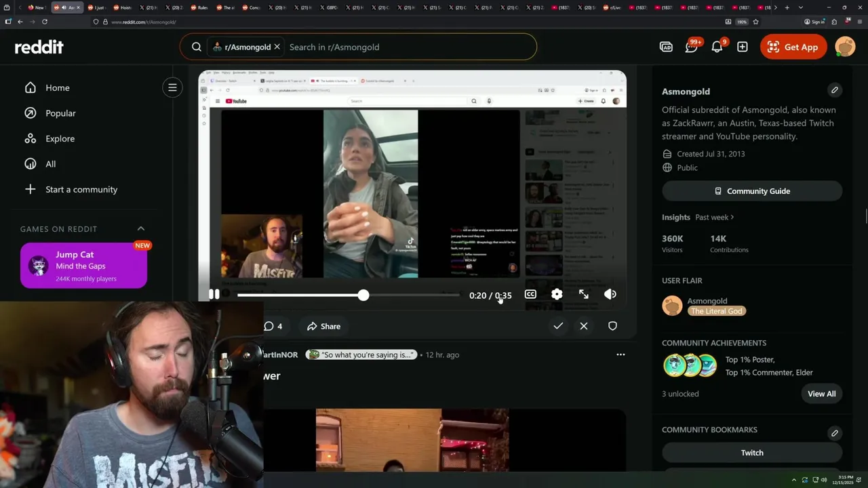The height and width of the screenshot is (488, 868).
Task: Create a new post with plus icon
Action: (x=743, y=47)
